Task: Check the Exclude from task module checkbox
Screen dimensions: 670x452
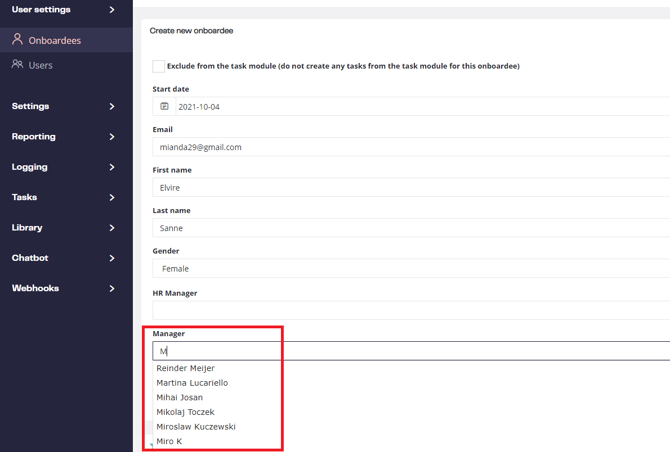Action: coord(159,66)
